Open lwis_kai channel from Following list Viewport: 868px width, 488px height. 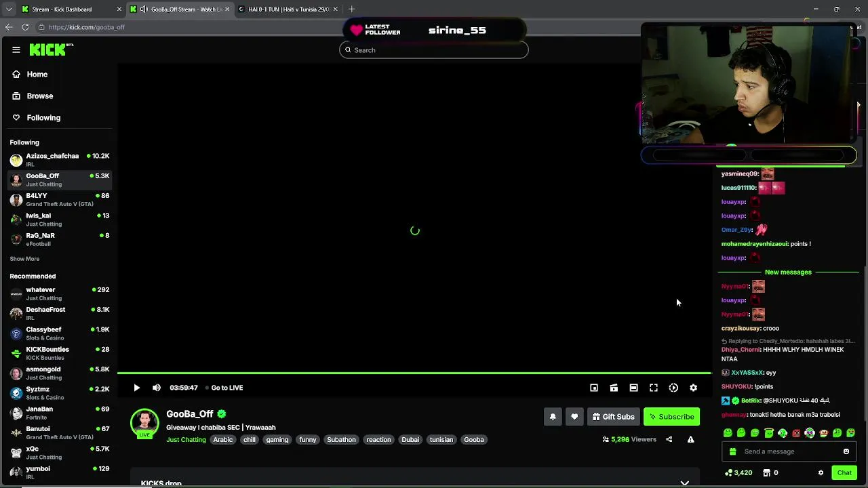tap(59, 220)
